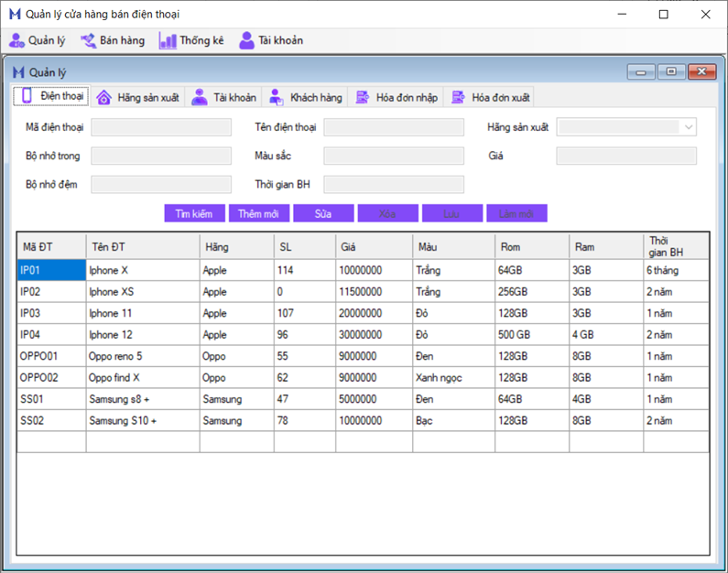728x573 pixels.
Task: Focus the Giá input field
Action: pos(626,156)
